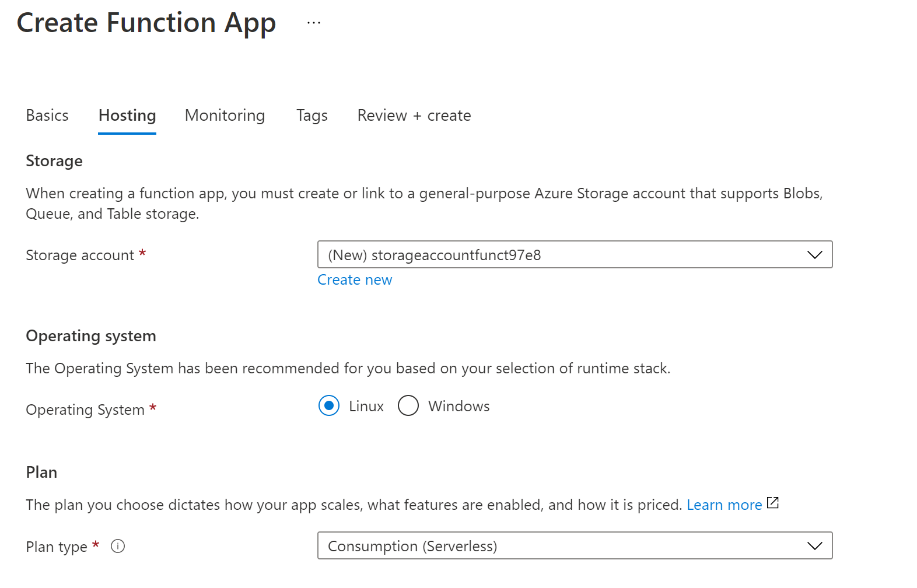Click the more options ellipsis icon
The width and height of the screenshot is (917, 588).
tap(314, 23)
